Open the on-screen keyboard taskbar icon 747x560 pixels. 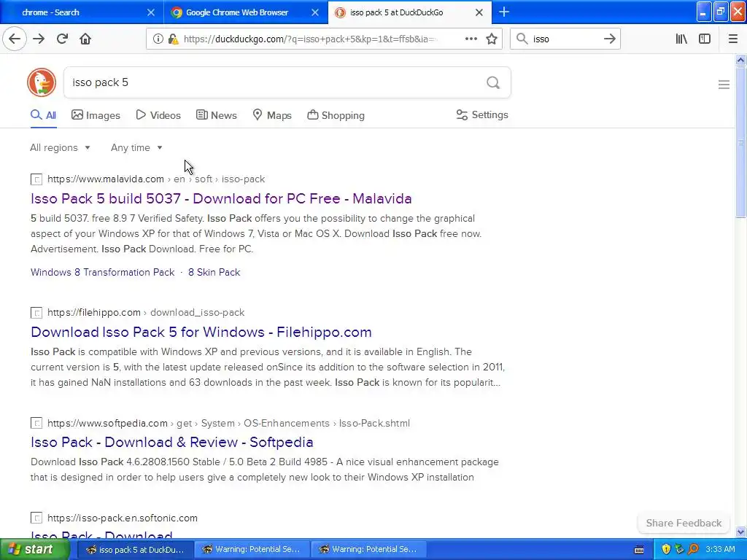639,550
